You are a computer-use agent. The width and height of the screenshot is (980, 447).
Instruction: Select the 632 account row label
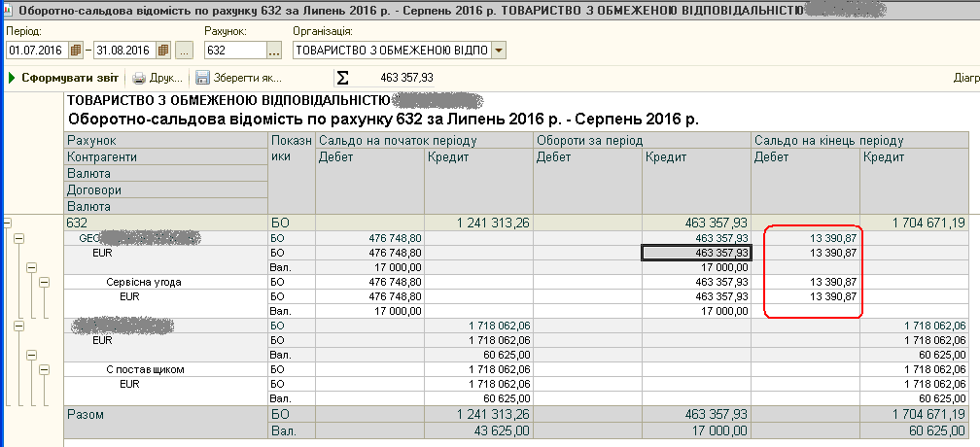[x=165, y=223]
